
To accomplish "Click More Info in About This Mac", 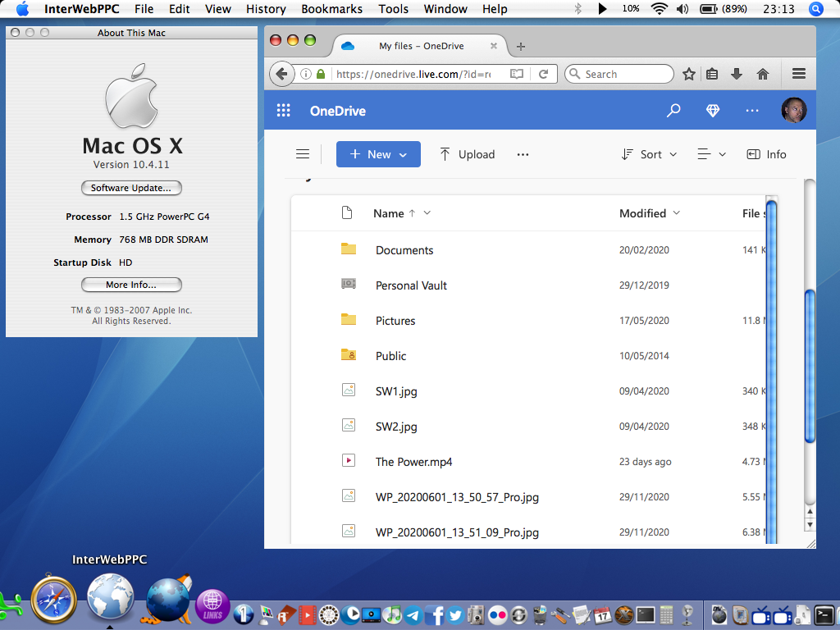I will pyautogui.click(x=131, y=285).
